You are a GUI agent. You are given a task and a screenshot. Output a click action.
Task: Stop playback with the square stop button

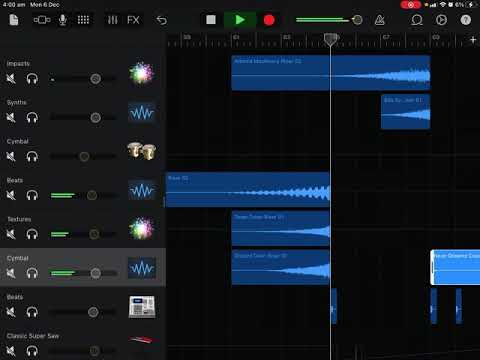coord(211,20)
